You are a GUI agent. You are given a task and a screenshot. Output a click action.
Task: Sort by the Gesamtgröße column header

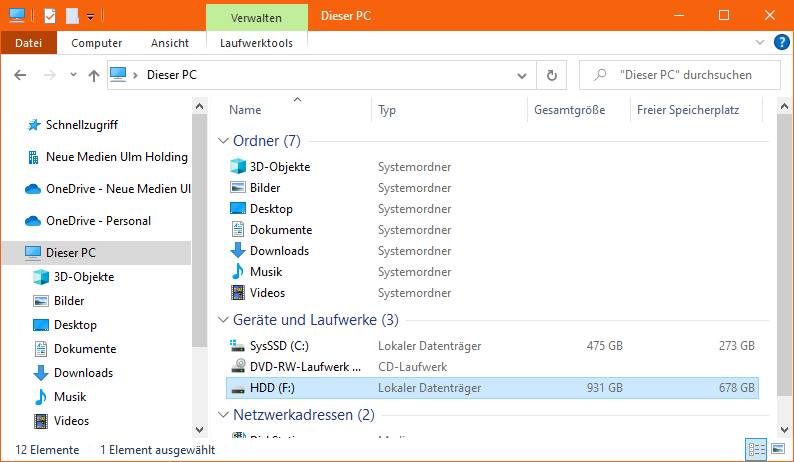click(570, 110)
